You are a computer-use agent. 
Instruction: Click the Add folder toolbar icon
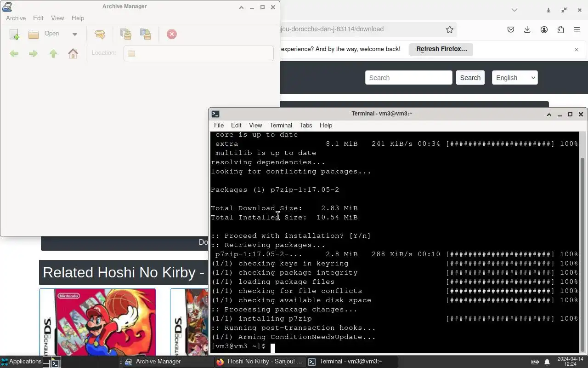click(146, 34)
